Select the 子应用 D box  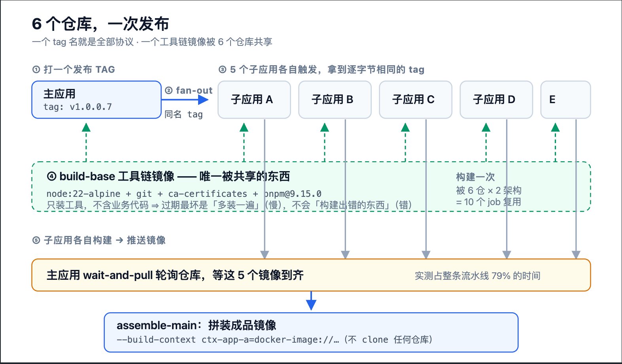tap(496, 100)
